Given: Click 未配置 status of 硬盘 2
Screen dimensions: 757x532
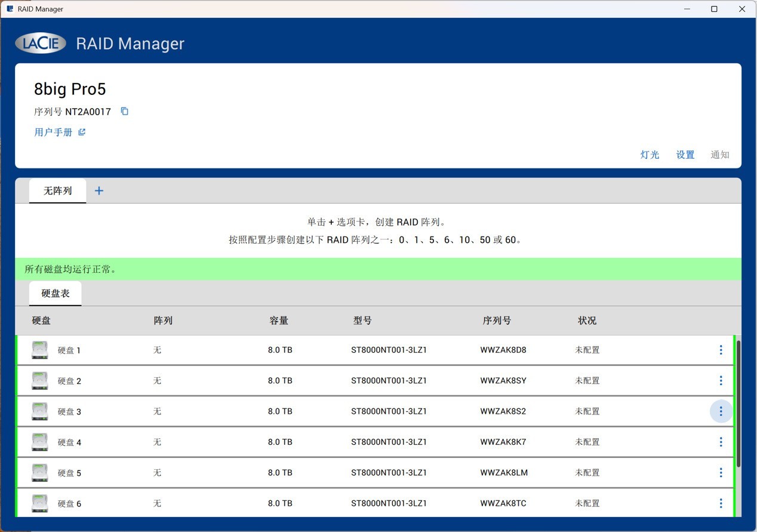Looking at the screenshot, I should 587,380.
